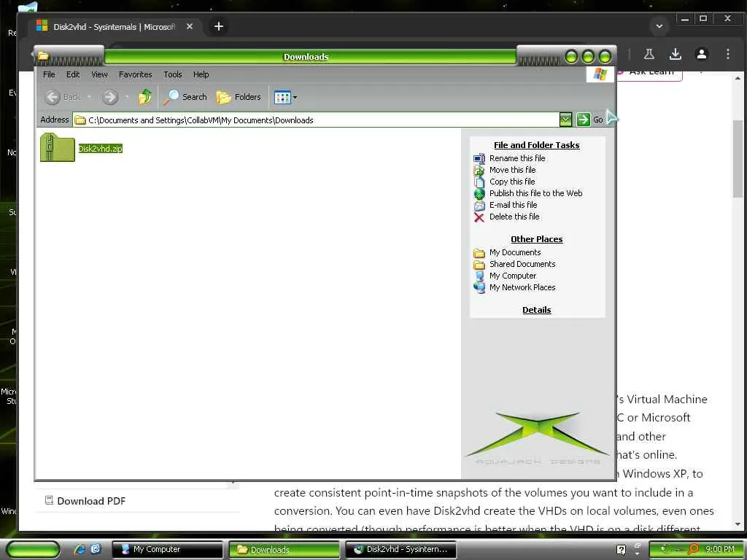
Task: Open the browser downloads icon
Action: point(675,54)
